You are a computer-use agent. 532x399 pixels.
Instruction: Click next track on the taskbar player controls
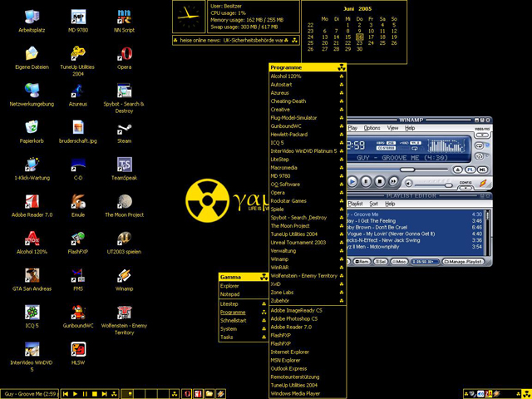104,394
